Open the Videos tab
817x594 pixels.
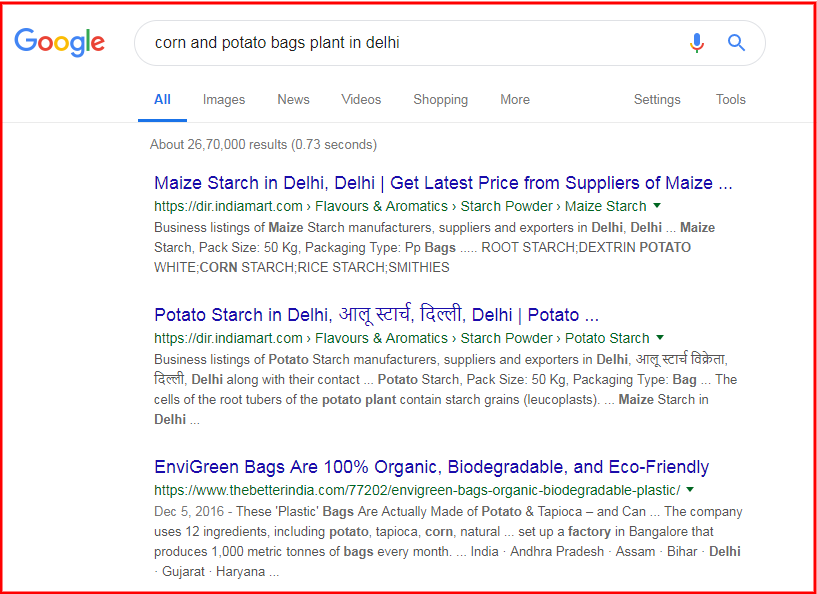pyautogui.click(x=361, y=99)
